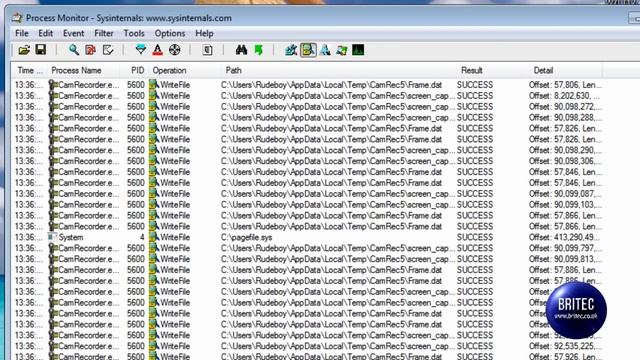Open the Options menu
Image resolution: width=640 pixels, height=360 pixels.
coord(170,33)
